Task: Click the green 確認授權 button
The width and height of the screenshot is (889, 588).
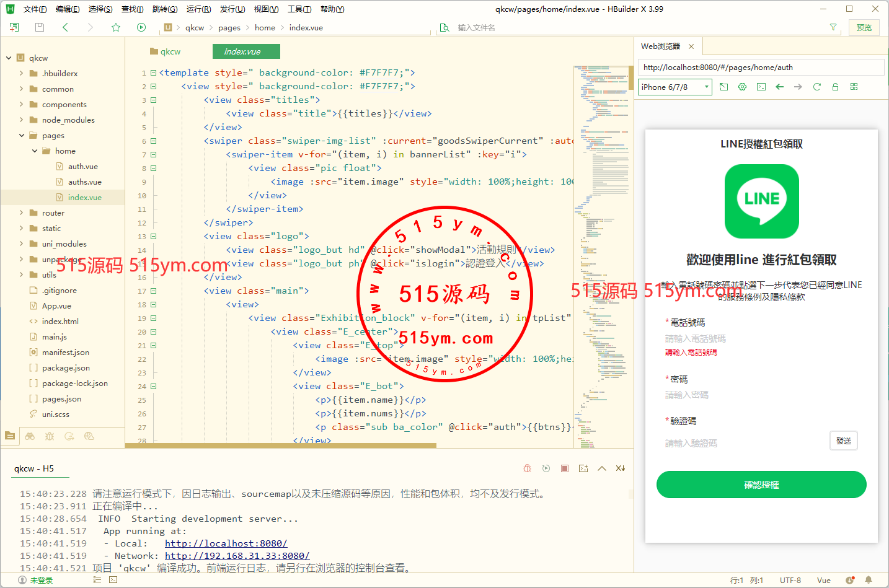Action: pos(761,485)
